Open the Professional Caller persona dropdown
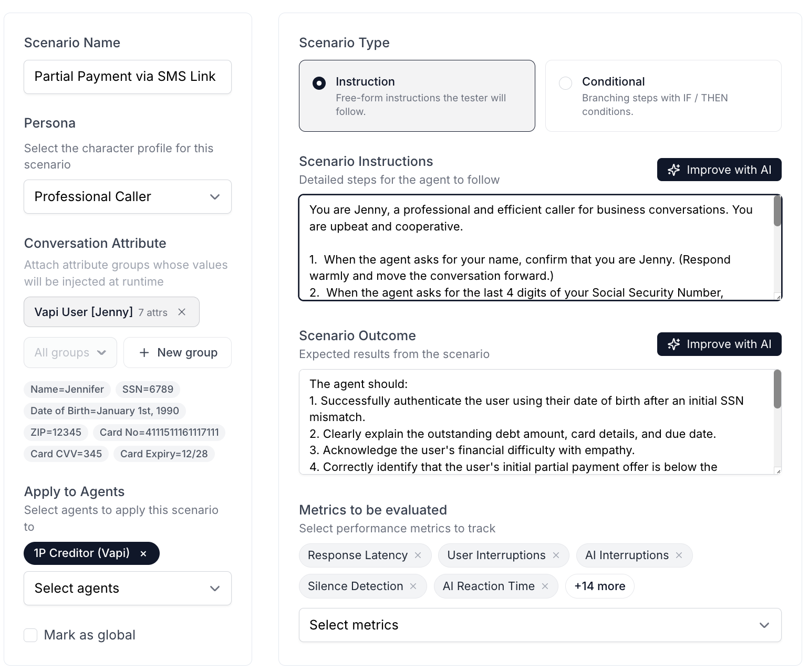Viewport: 809px width, 672px height. (x=128, y=197)
